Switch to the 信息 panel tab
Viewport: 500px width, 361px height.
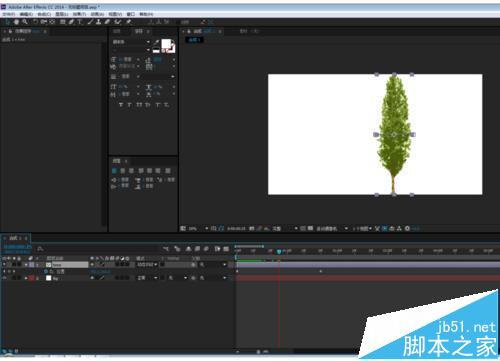116,31
